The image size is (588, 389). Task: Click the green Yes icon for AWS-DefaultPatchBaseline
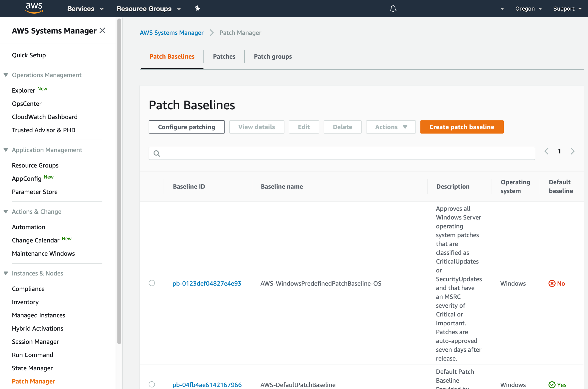click(x=552, y=385)
